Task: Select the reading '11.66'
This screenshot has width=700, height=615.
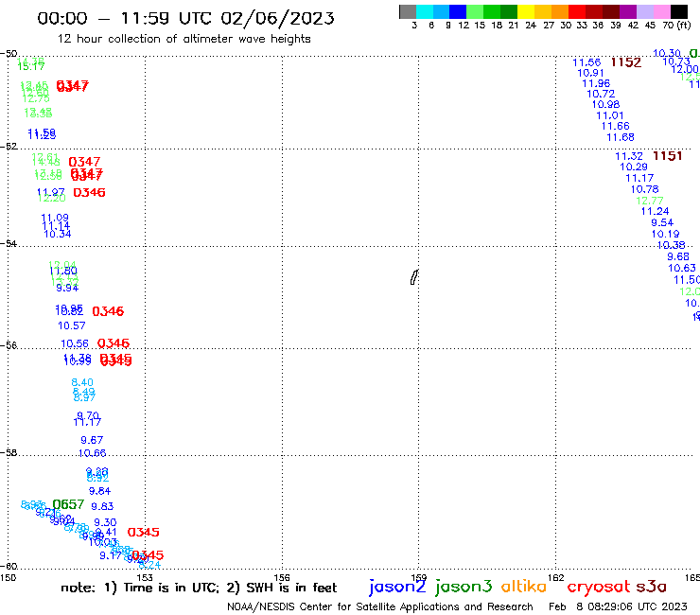Action: 616,127
